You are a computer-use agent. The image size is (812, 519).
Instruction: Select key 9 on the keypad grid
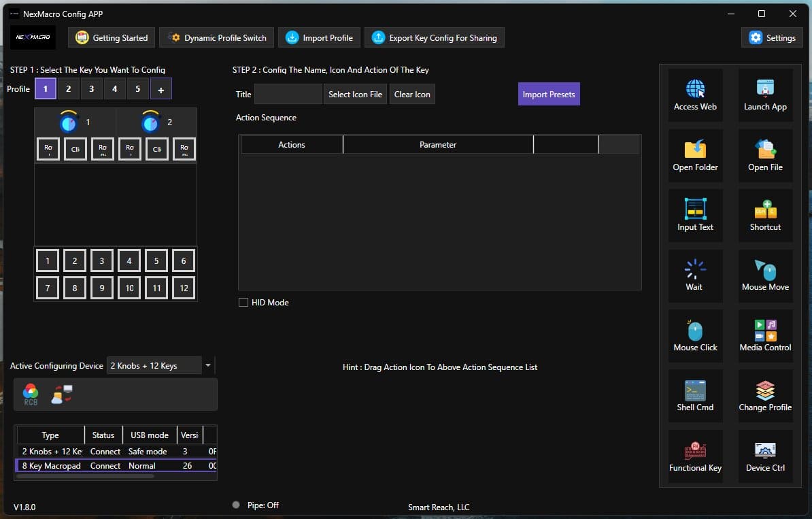pyautogui.click(x=102, y=288)
